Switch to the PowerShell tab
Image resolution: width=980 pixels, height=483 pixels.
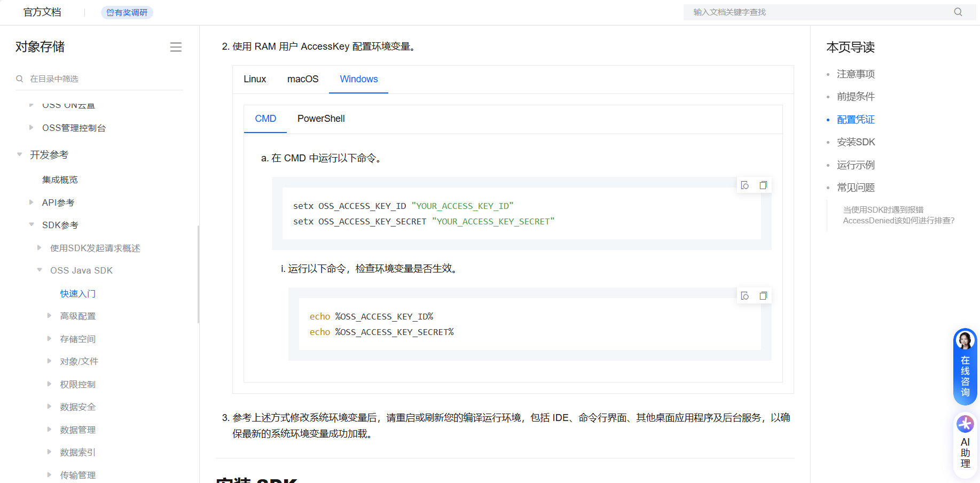tap(321, 119)
